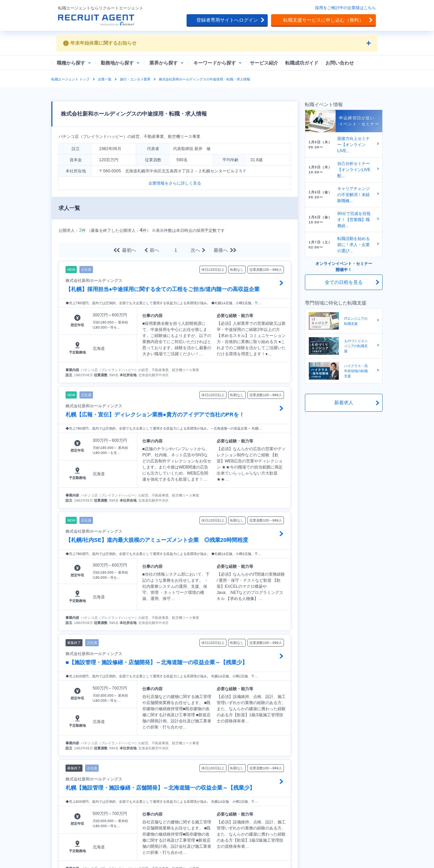This screenshot has height=868, width=434.
Task: Open the 転職成功ガイド menu item
Action: coord(302,63)
